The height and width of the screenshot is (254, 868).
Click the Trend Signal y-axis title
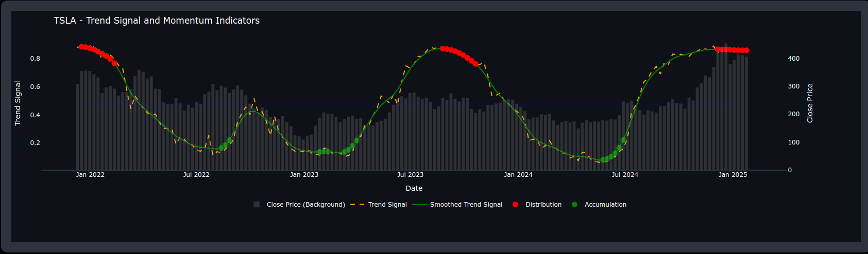(18, 103)
